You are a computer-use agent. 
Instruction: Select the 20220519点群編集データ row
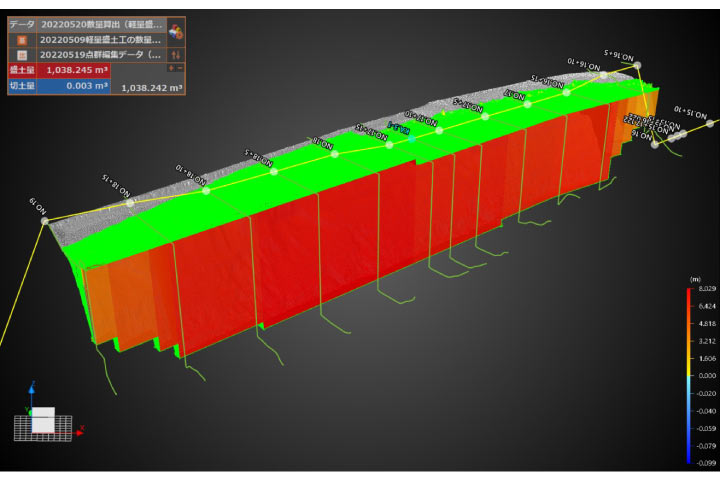tap(101, 54)
